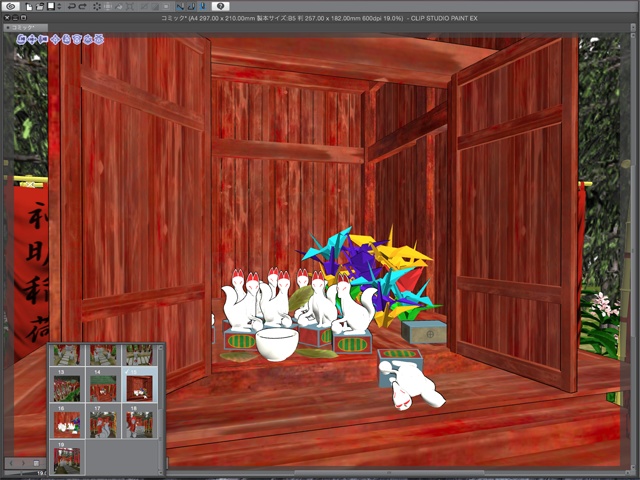This screenshot has width=640, height=480.
Task: Select the fourth 3D launcher move icon
Action: pyautogui.click(x=56, y=40)
